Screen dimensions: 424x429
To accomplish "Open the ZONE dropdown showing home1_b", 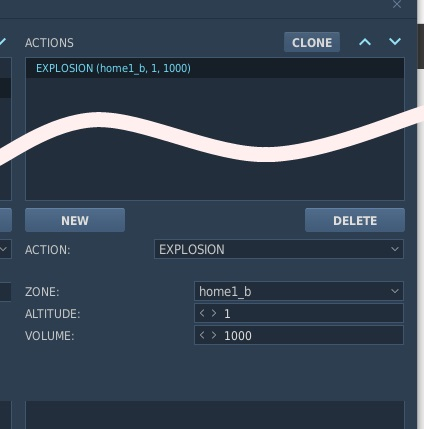I will coord(299,291).
